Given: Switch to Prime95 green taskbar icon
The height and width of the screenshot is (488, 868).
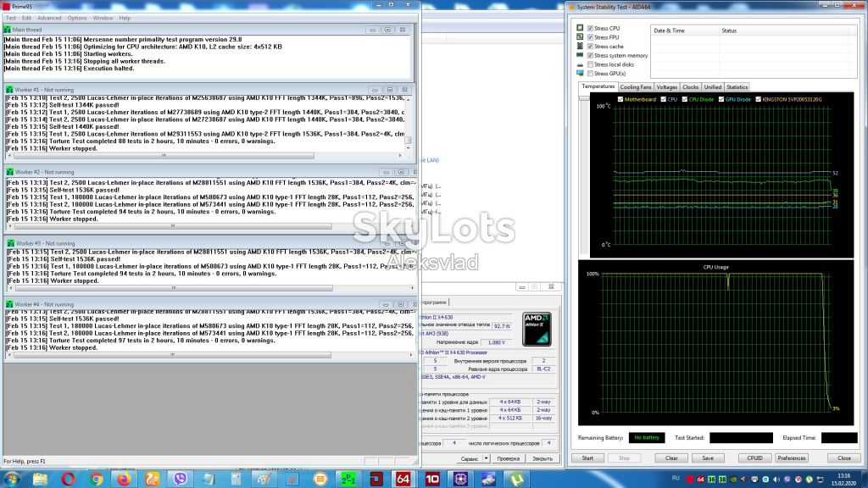Looking at the screenshot, I should click(348, 479).
